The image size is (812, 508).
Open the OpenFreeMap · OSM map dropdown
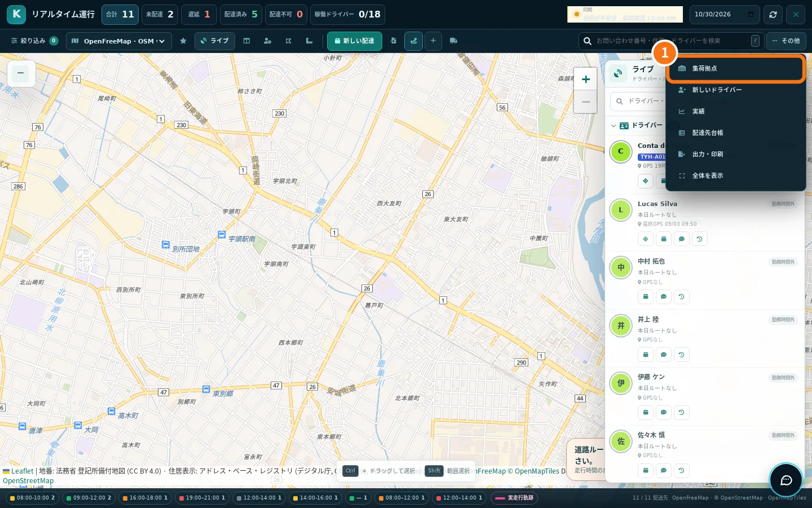point(119,41)
